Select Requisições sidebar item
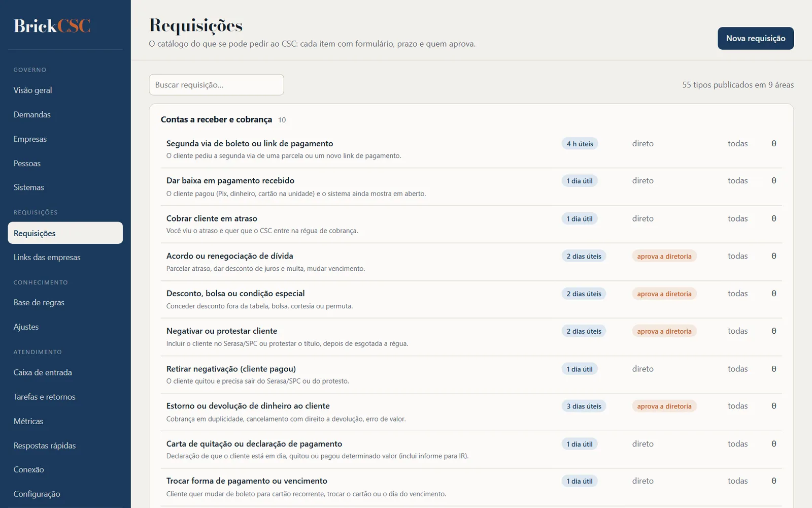 click(x=65, y=233)
